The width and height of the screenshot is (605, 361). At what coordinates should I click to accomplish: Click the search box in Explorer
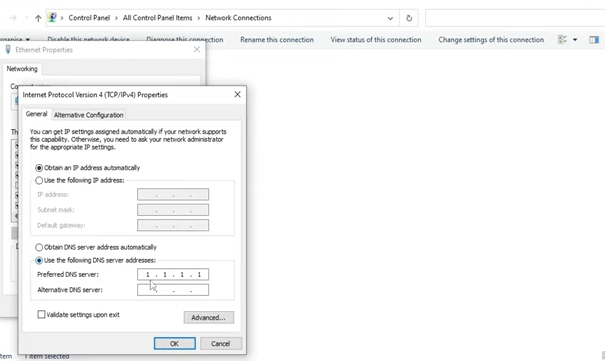tap(515, 18)
